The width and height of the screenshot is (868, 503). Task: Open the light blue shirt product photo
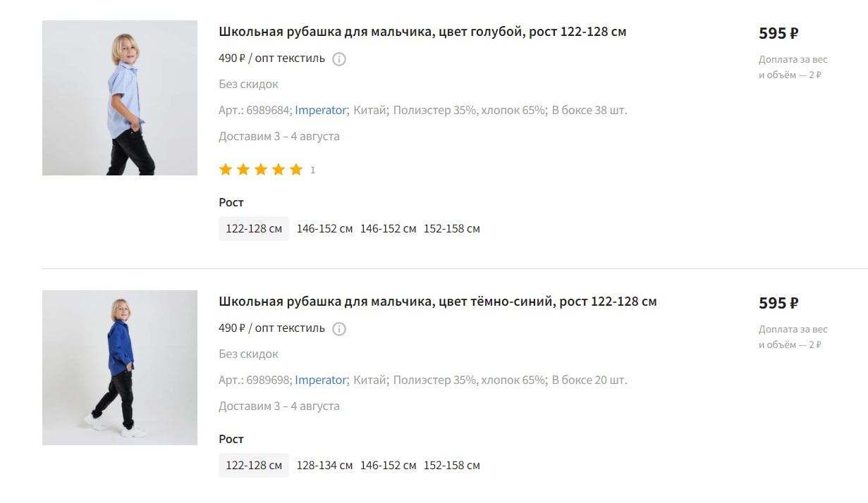[120, 98]
